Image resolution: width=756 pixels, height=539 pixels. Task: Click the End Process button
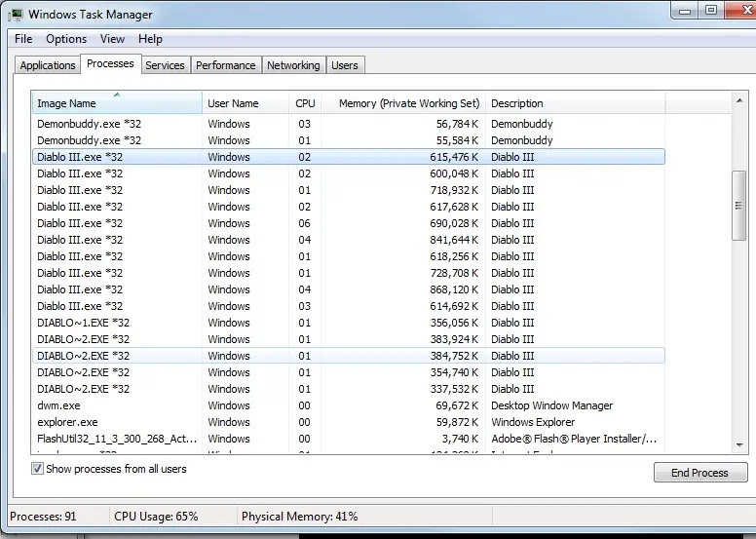700,473
